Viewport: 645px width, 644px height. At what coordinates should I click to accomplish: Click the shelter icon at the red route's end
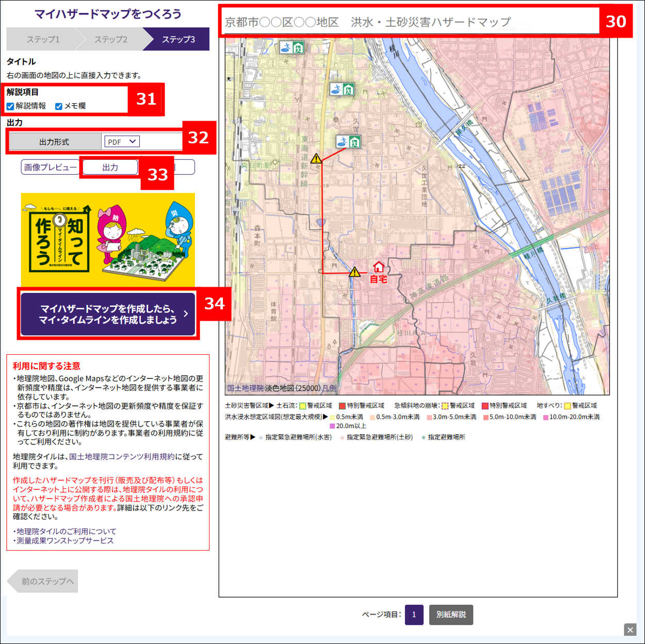coord(348,141)
